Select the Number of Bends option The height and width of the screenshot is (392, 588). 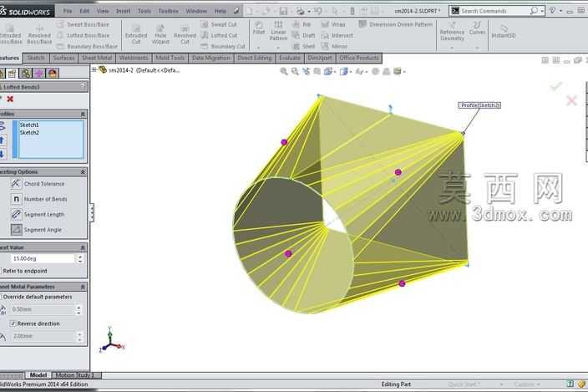(x=39, y=199)
